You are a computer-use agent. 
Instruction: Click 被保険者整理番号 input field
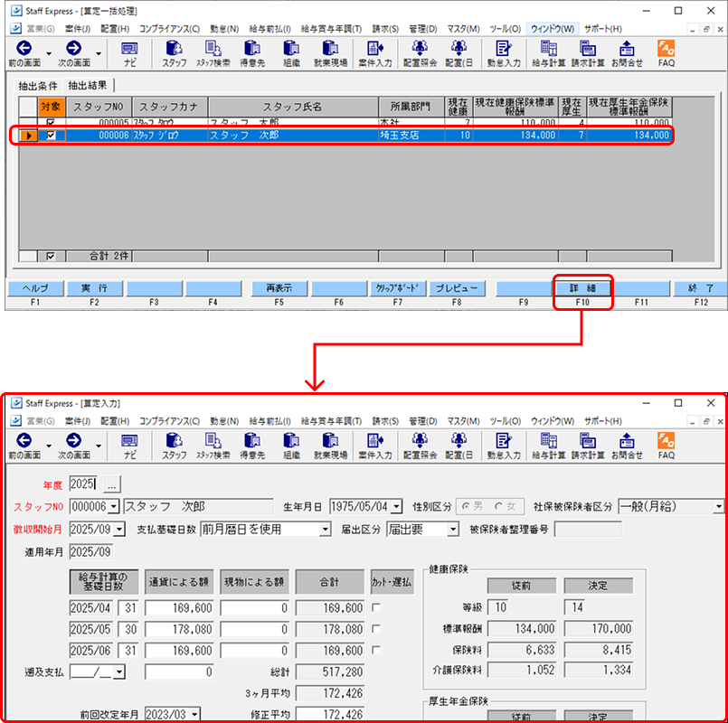pyautogui.click(x=588, y=529)
